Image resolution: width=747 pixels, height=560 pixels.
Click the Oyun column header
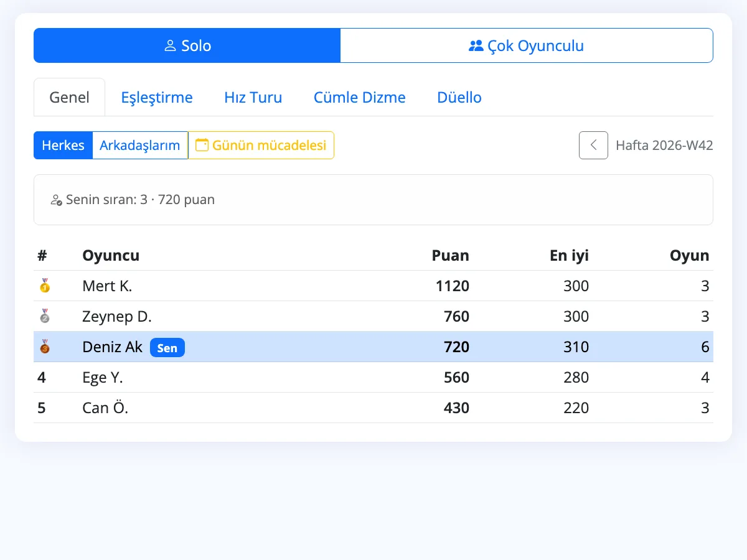pos(690,255)
